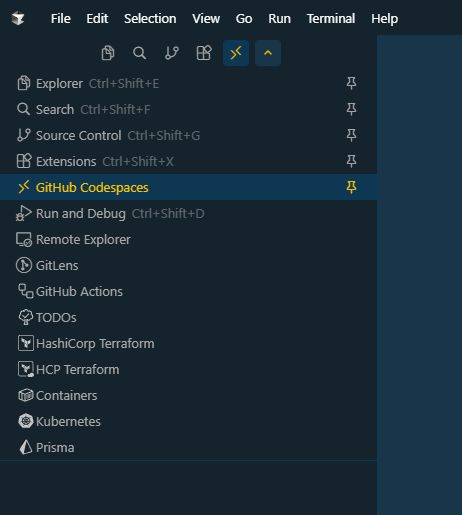Click the app logo icon in menu bar

pyautogui.click(x=18, y=18)
